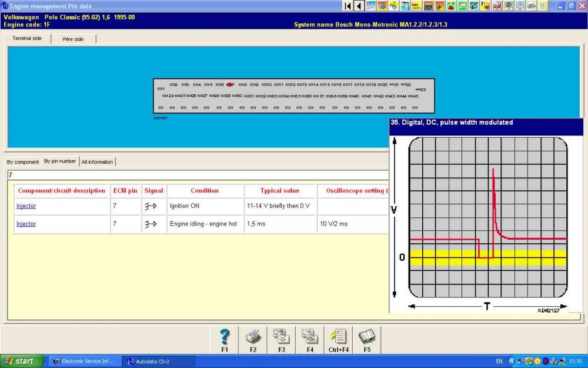Screen dimensions: 588x368
Task: Click the first Injector link
Action: [26, 205]
